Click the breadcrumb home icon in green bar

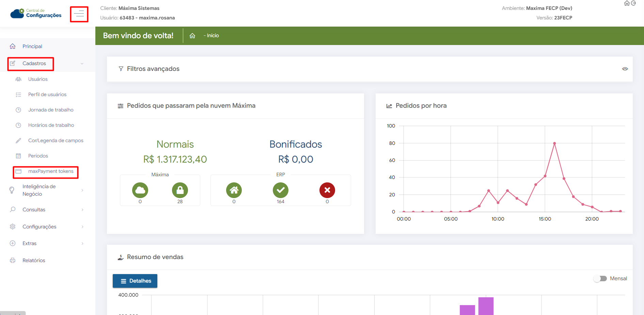coord(192,36)
